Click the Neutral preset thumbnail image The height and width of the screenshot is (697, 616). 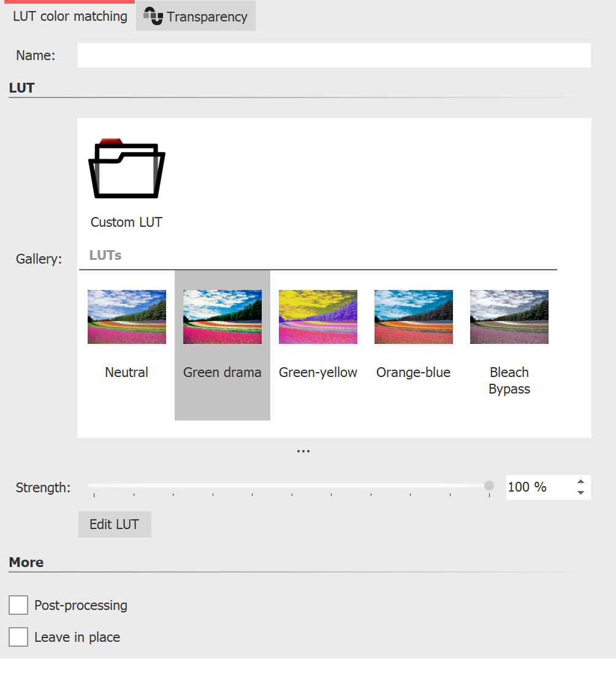click(126, 316)
